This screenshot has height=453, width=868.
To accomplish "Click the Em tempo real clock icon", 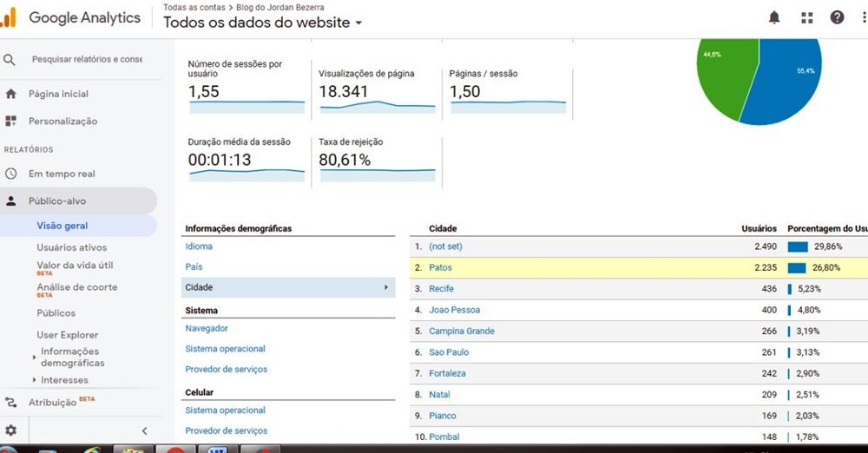I will coord(10,174).
